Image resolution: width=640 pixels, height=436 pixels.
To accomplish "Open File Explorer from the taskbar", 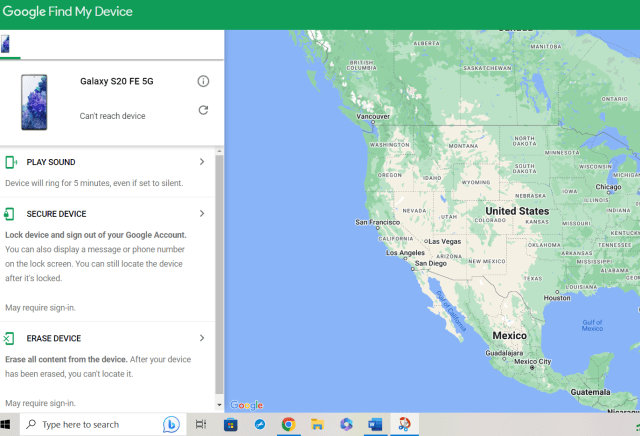I will point(317,424).
